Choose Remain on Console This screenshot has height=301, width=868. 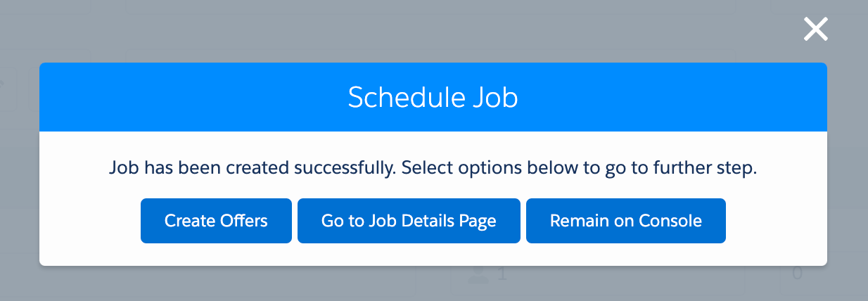point(625,221)
